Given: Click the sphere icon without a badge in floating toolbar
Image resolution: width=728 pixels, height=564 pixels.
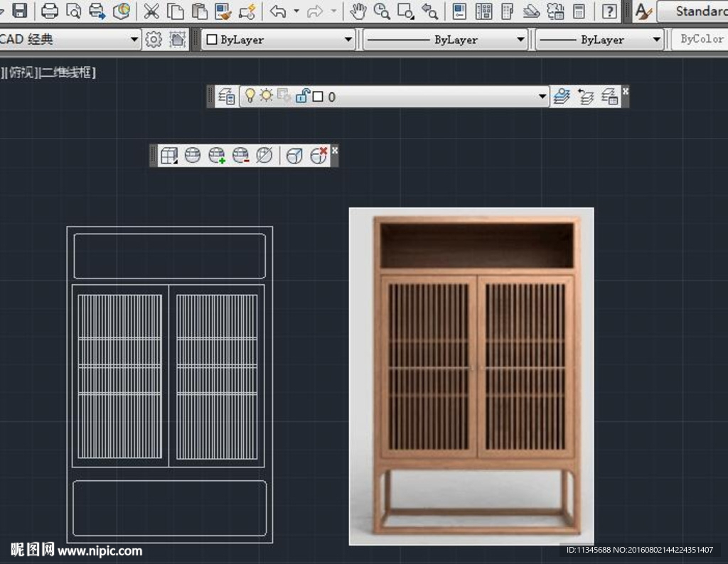Looking at the screenshot, I should coord(193,156).
